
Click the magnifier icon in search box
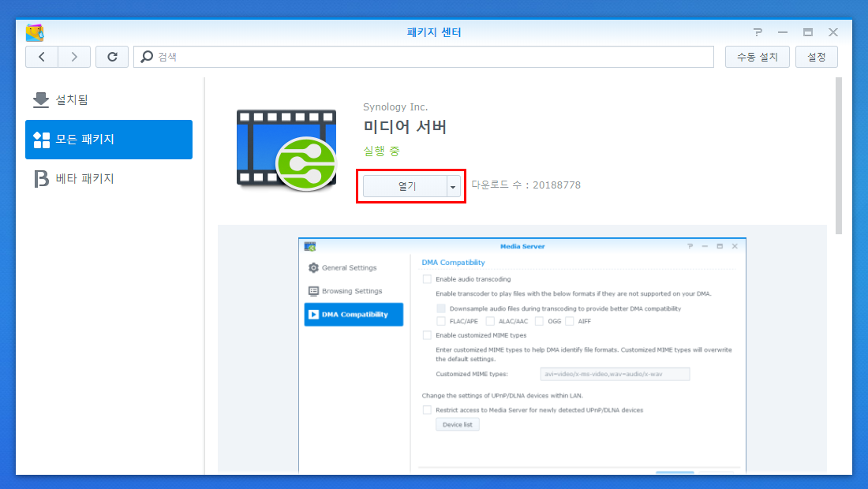click(x=147, y=57)
